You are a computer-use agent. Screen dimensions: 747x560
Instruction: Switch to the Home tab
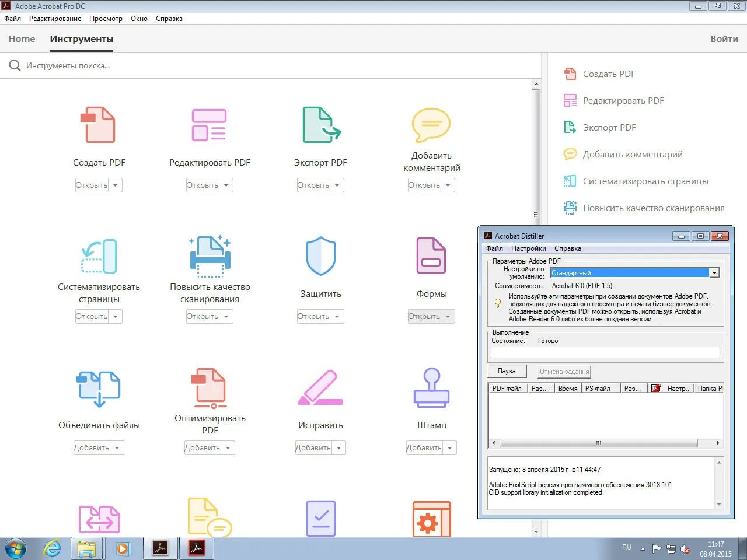pos(22,38)
